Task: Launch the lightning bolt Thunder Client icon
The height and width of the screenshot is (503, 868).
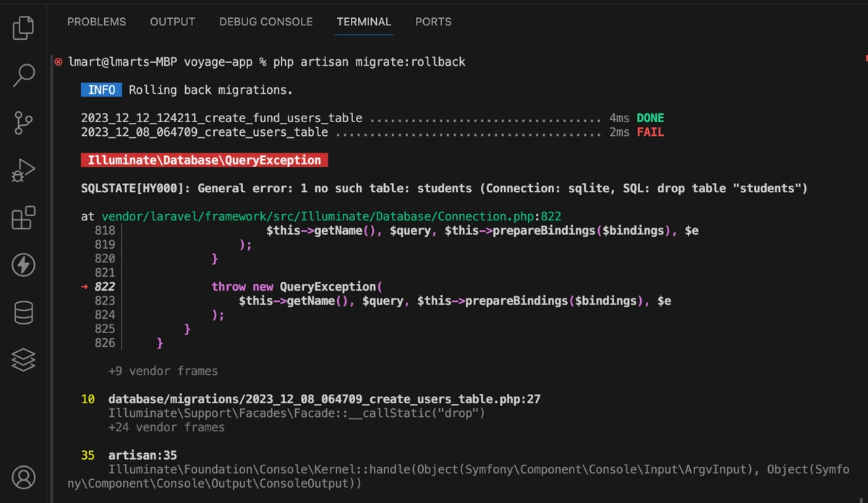Action: tap(24, 265)
